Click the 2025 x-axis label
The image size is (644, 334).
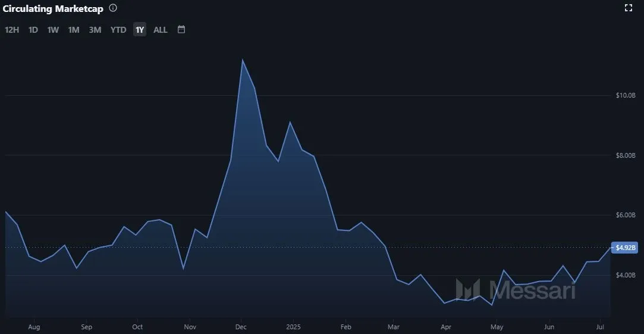pyautogui.click(x=293, y=327)
